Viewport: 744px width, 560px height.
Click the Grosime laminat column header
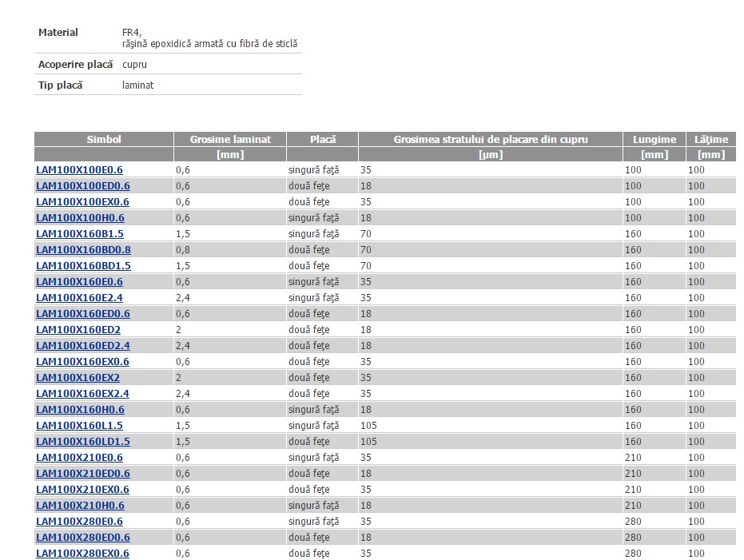230,139
